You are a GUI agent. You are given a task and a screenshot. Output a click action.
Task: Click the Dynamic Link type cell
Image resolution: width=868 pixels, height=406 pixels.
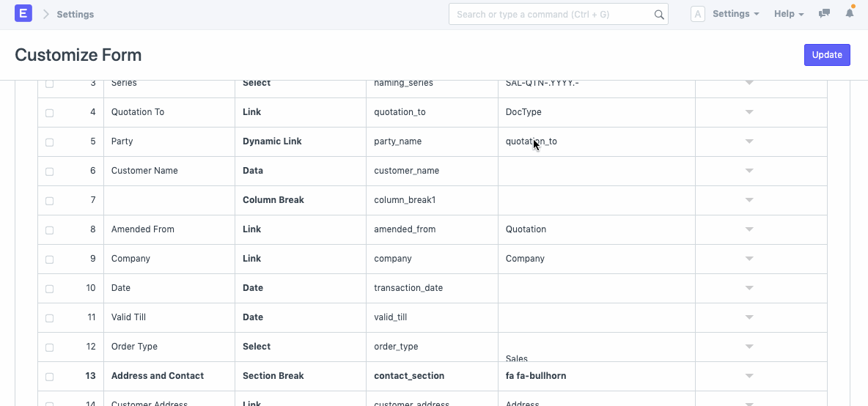point(300,141)
